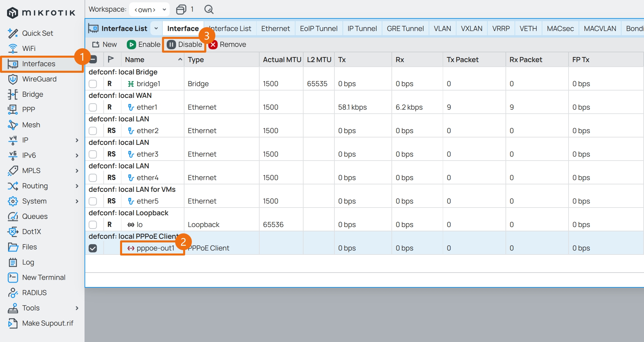Open the Queues gauge icon
644x342 pixels.
point(13,217)
